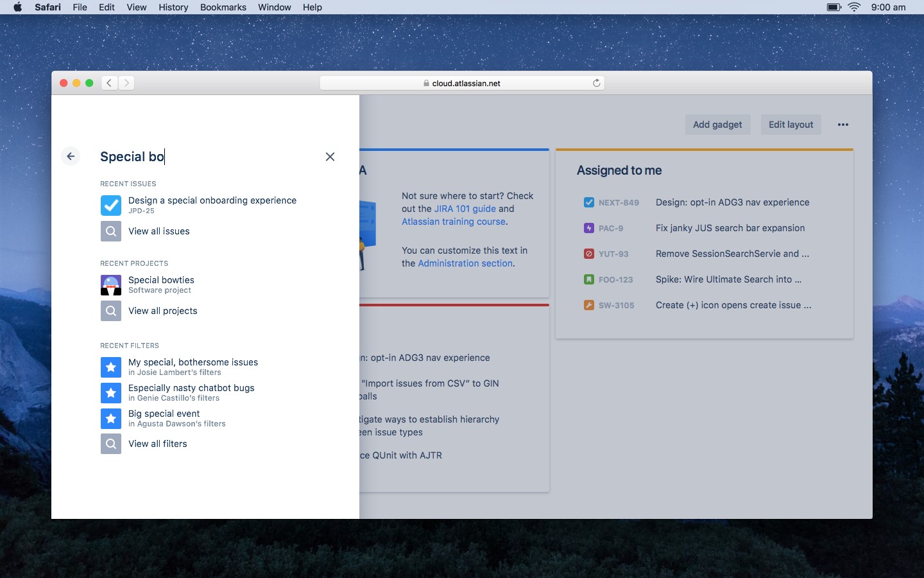Open the Safari menu
The height and width of the screenshot is (578, 924).
coord(47,7)
